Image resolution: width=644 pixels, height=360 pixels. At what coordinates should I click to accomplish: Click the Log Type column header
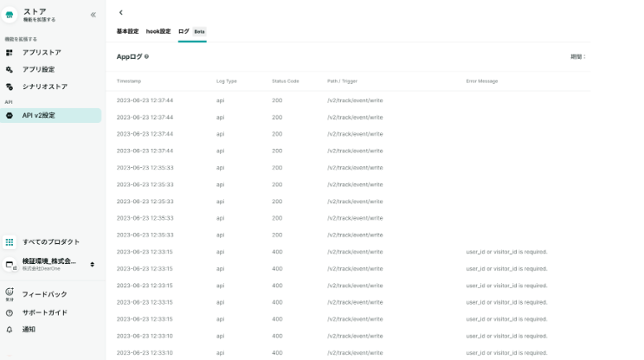[x=227, y=81]
